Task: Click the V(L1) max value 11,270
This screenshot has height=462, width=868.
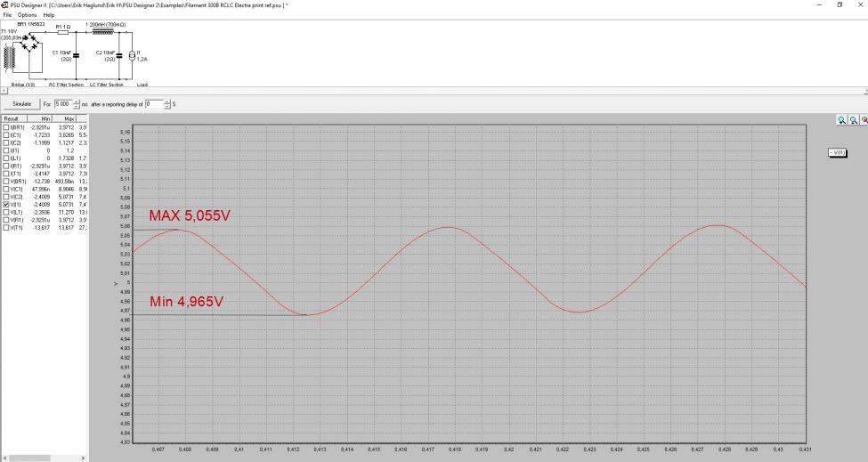Action: tap(66, 213)
